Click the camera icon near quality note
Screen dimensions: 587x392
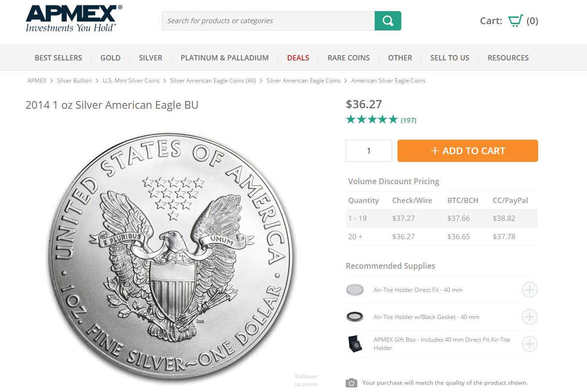pos(352,383)
